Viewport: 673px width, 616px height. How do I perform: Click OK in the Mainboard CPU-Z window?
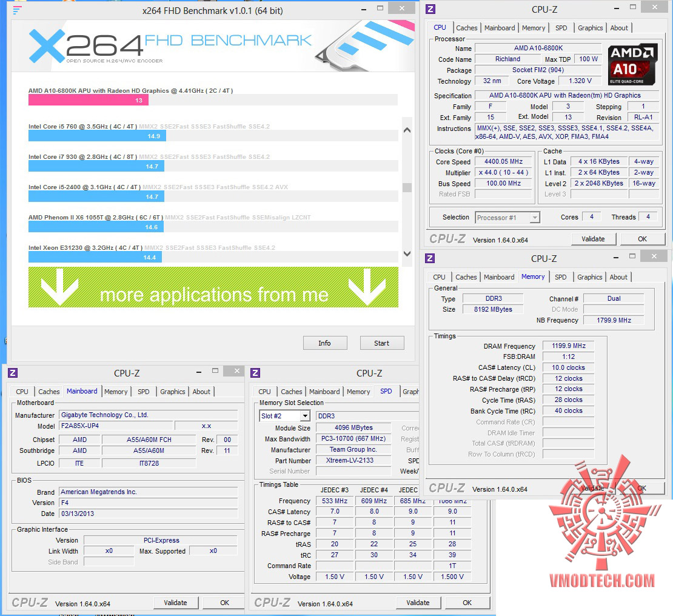coord(224,603)
